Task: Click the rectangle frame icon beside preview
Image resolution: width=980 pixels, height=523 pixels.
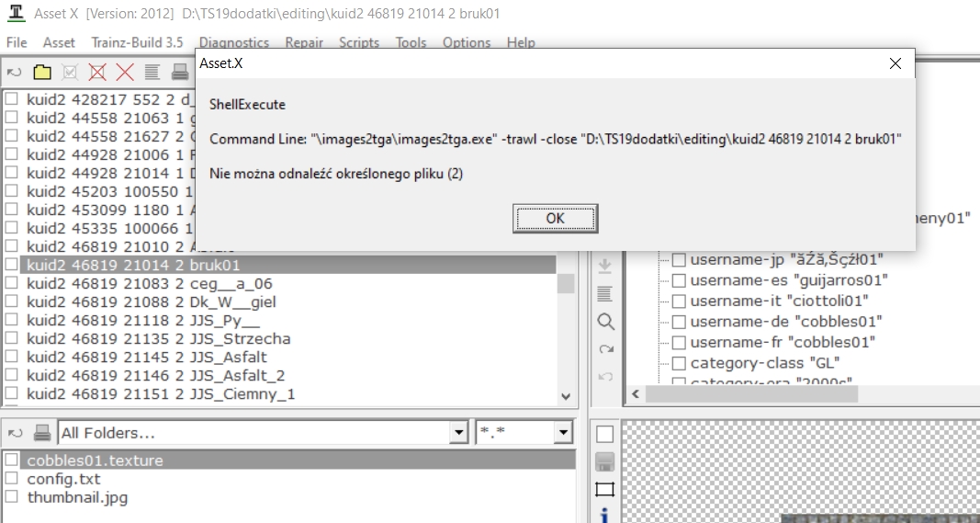Action: 605,489
